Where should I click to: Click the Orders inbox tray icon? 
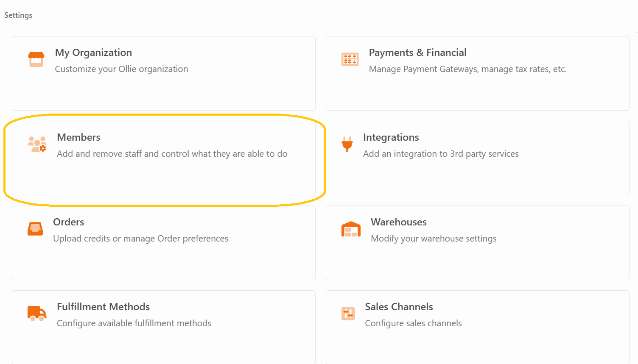tap(35, 229)
